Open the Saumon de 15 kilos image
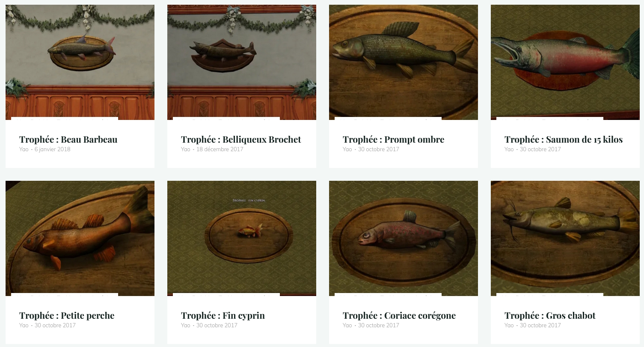Viewport: 644px width, 347px height. (x=565, y=62)
